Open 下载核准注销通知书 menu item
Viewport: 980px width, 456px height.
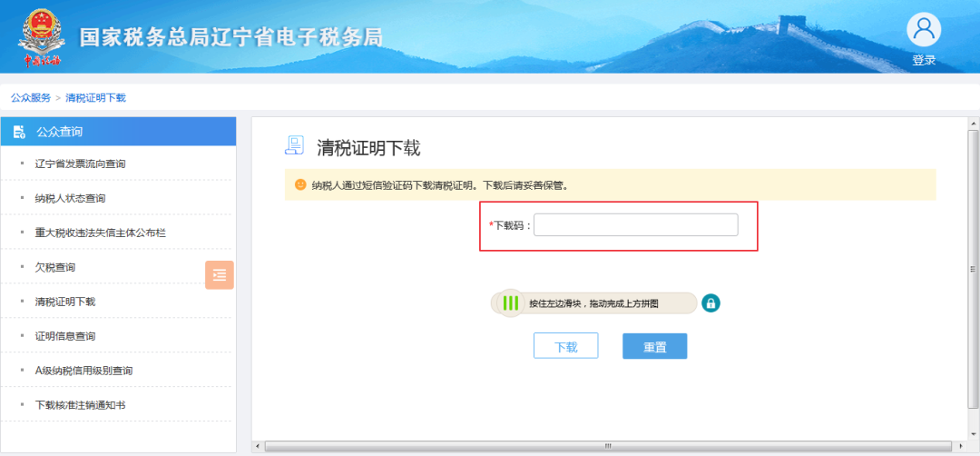(81, 405)
